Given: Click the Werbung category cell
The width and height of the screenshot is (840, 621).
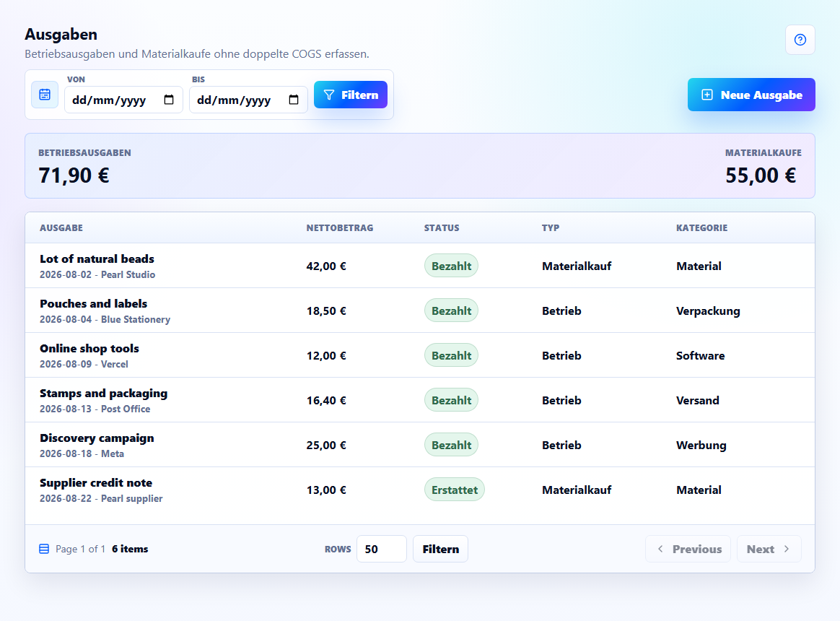Looking at the screenshot, I should click(701, 445).
